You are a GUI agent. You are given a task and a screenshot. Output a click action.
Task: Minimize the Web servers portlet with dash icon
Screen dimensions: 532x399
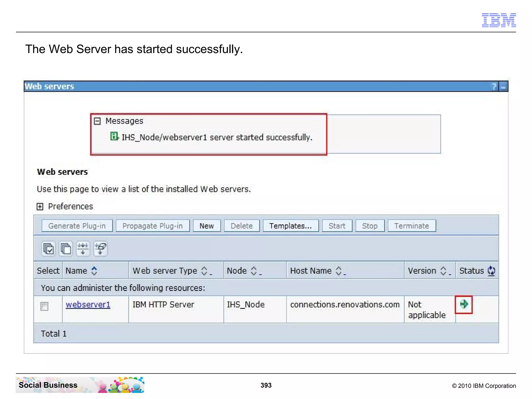(503, 87)
